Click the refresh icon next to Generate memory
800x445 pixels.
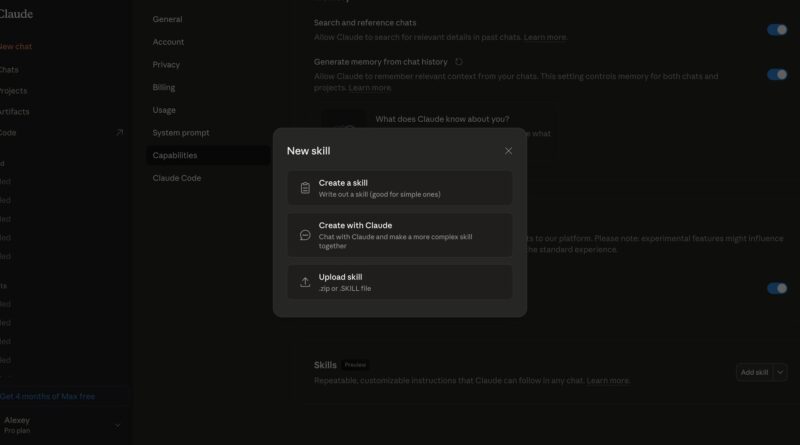(459, 62)
